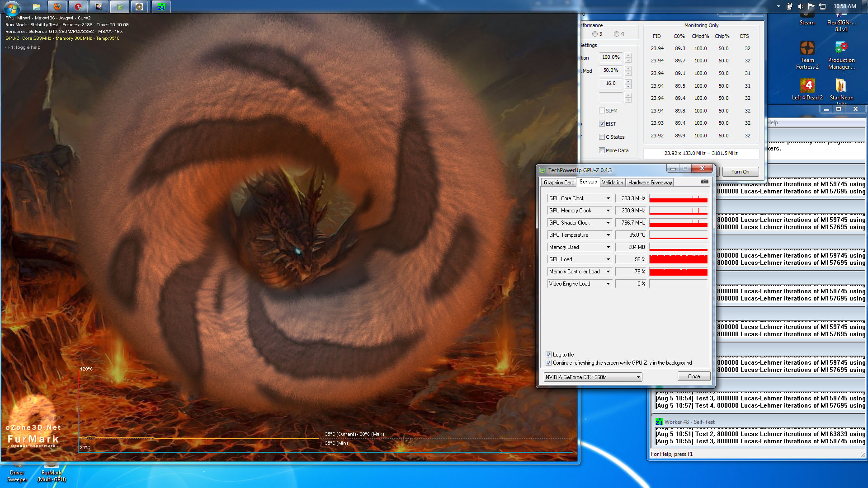The width and height of the screenshot is (868, 488).
Task: Expand GPU Temperature sensor dropdown
Action: click(x=608, y=235)
